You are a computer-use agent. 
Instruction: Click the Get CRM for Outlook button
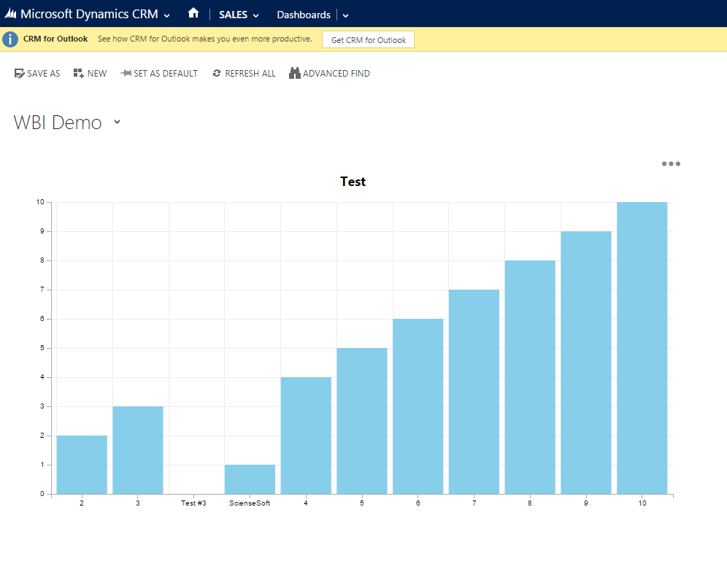tap(368, 40)
